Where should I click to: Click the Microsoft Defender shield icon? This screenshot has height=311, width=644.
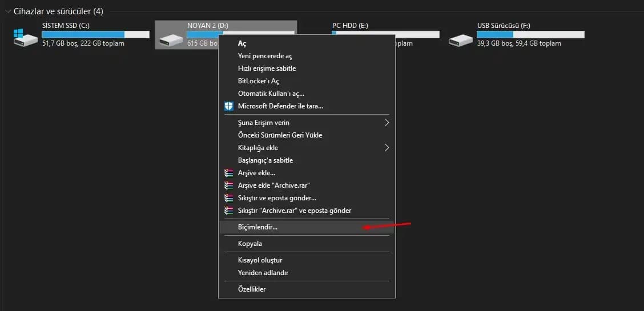[x=229, y=106]
